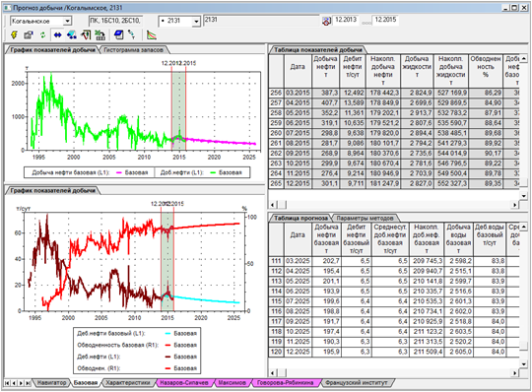Click the 12.2013 start date field

point(346,20)
